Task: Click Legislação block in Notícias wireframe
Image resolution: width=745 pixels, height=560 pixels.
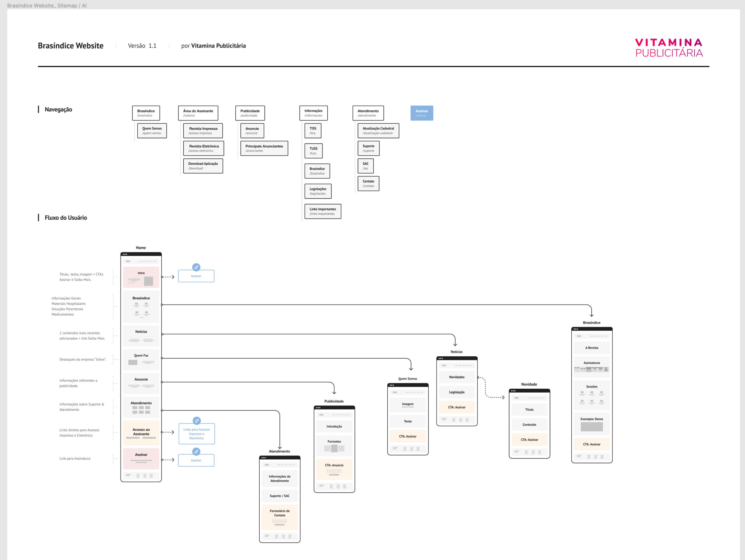Action: 457,392
